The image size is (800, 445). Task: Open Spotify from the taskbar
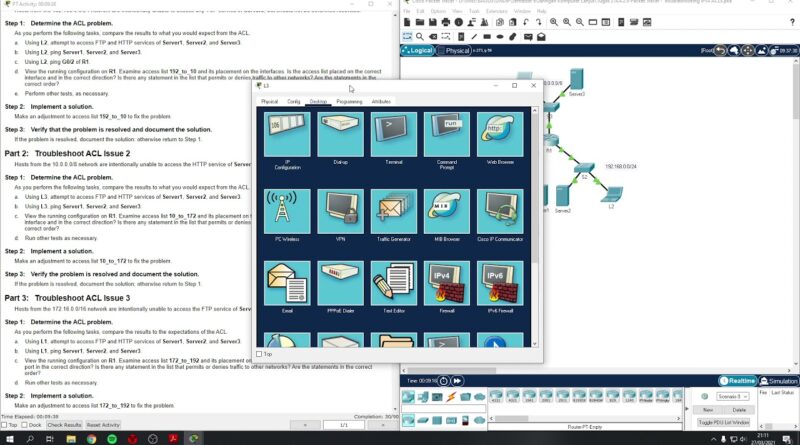(112, 438)
